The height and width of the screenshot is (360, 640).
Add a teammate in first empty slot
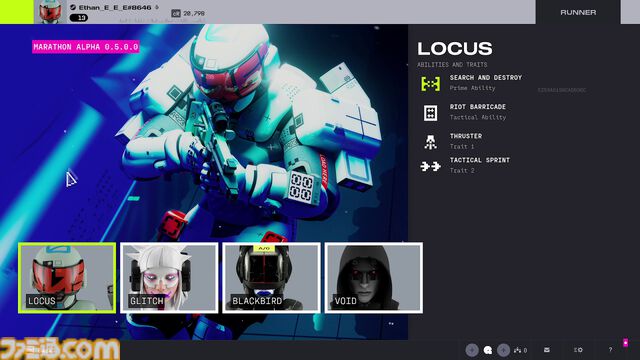pos(472,350)
